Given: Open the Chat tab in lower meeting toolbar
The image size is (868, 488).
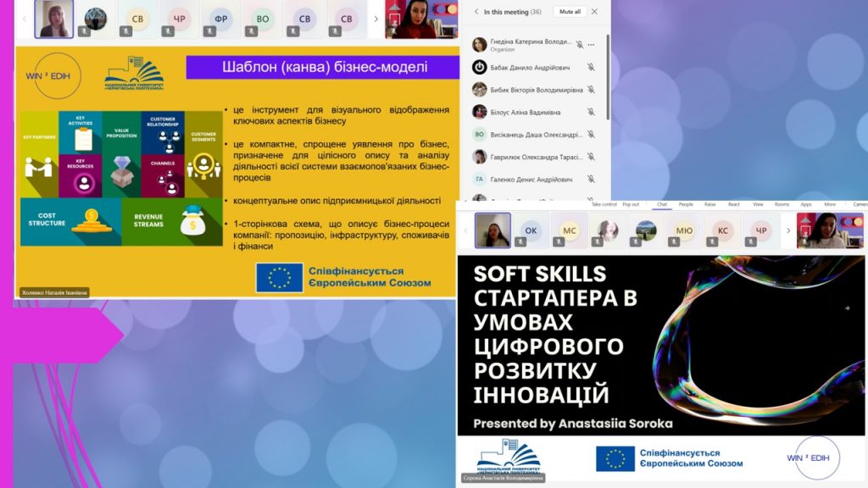Looking at the screenshot, I should coord(662,205).
